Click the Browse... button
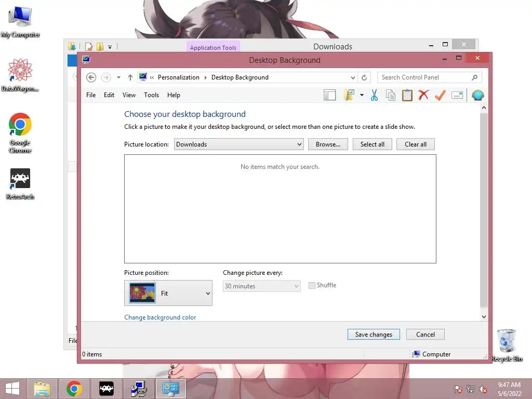The width and height of the screenshot is (532, 399). click(x=328, y=144)
